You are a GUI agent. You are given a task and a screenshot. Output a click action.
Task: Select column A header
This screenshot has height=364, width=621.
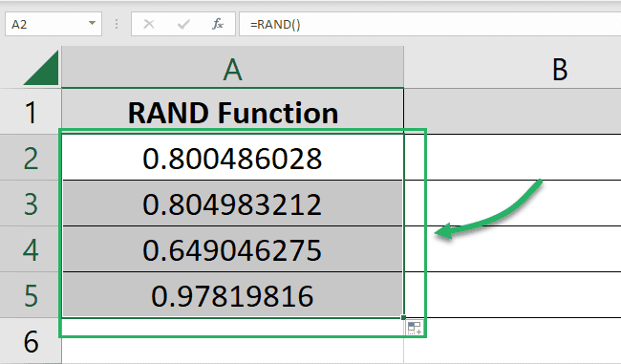(232, 67)
